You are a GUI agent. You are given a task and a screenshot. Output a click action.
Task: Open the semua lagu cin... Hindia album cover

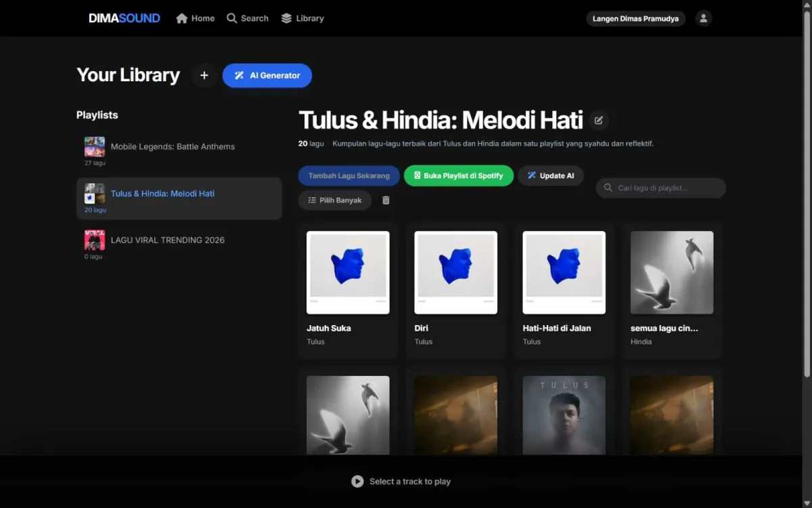pos(672,272)
